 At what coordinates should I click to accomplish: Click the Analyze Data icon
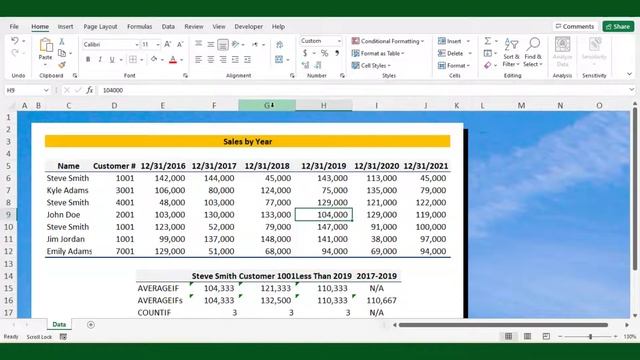[x=562, y=51]
